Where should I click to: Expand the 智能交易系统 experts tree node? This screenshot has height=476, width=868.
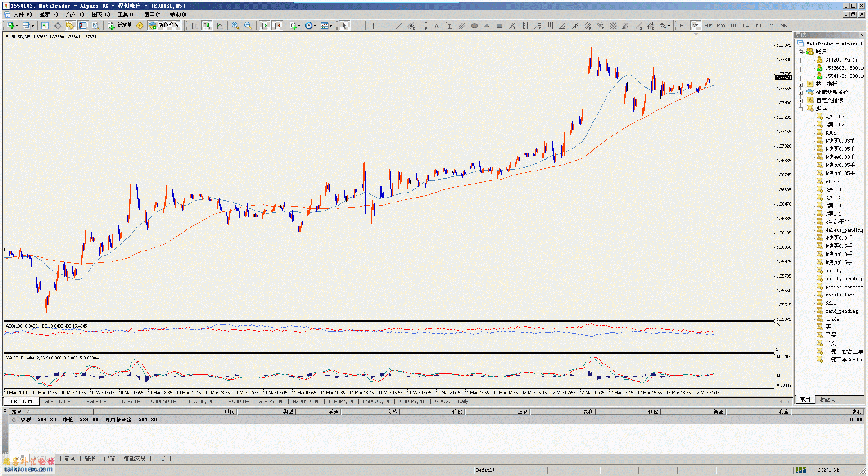tap(801, 93)
